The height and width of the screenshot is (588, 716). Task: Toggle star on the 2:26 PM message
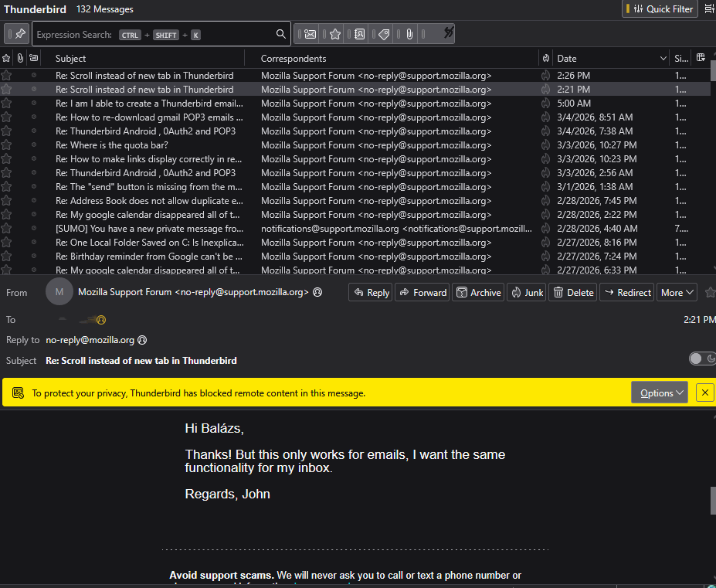pyautogui.click(x=6, y=76)
